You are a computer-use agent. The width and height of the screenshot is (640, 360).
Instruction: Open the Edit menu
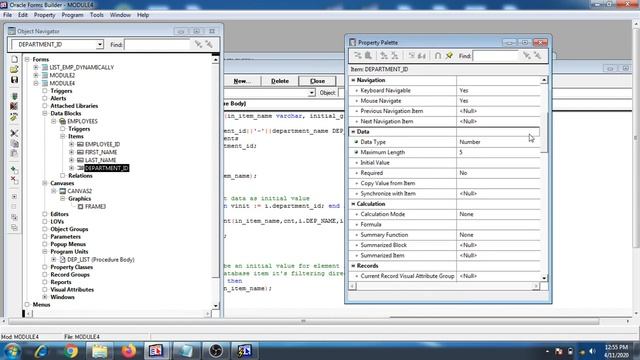coord(23,15)
